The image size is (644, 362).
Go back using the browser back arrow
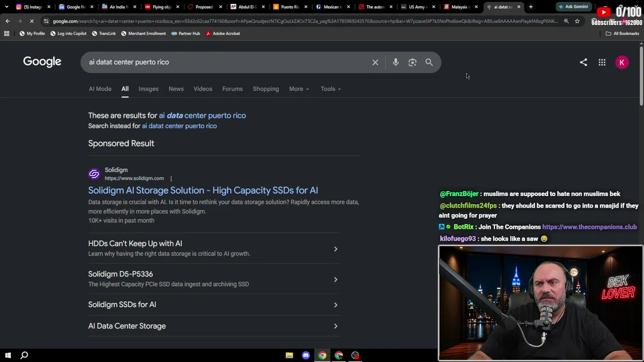pos(8,21)
